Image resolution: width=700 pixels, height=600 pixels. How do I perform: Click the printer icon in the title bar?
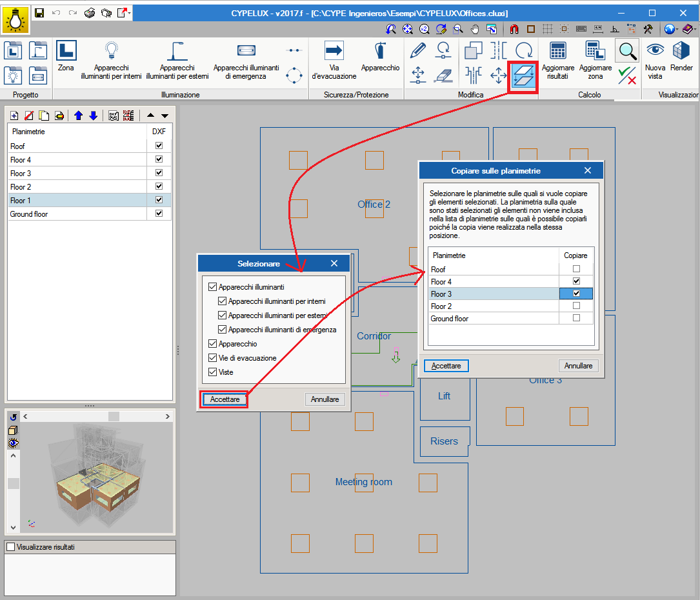[90, 13]
